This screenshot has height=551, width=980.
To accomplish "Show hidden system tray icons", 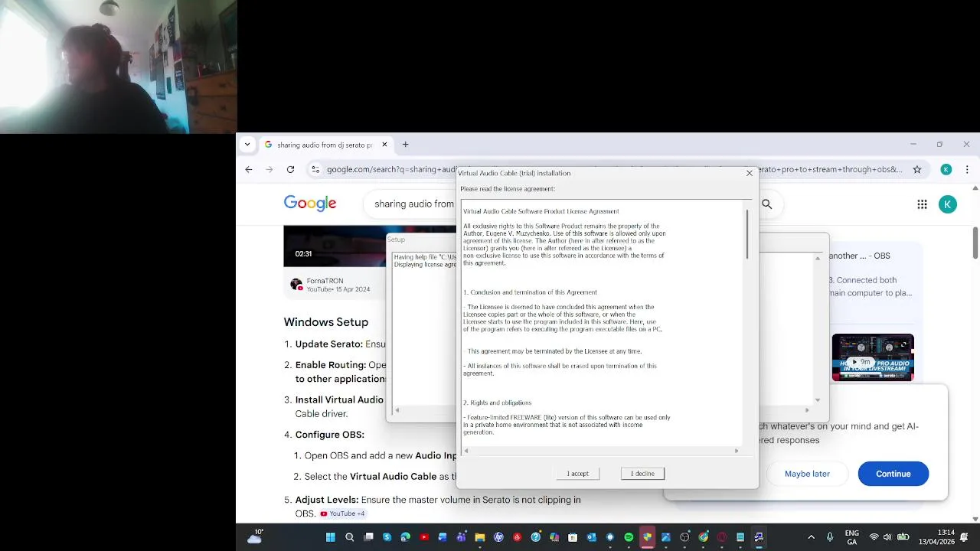I will [811, 537].
